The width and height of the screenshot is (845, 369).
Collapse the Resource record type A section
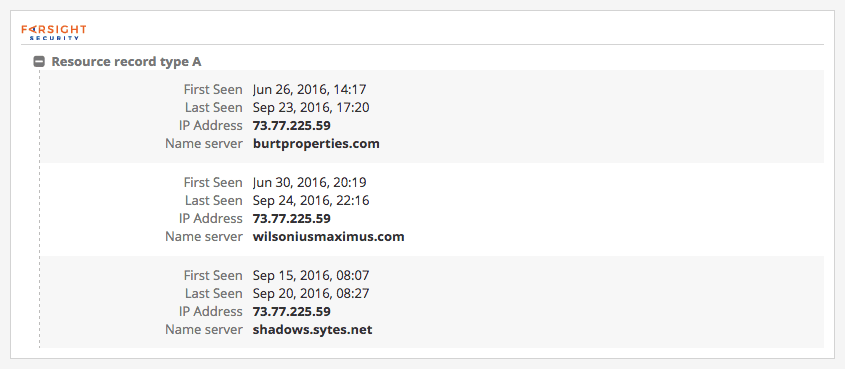click(39, 62)
